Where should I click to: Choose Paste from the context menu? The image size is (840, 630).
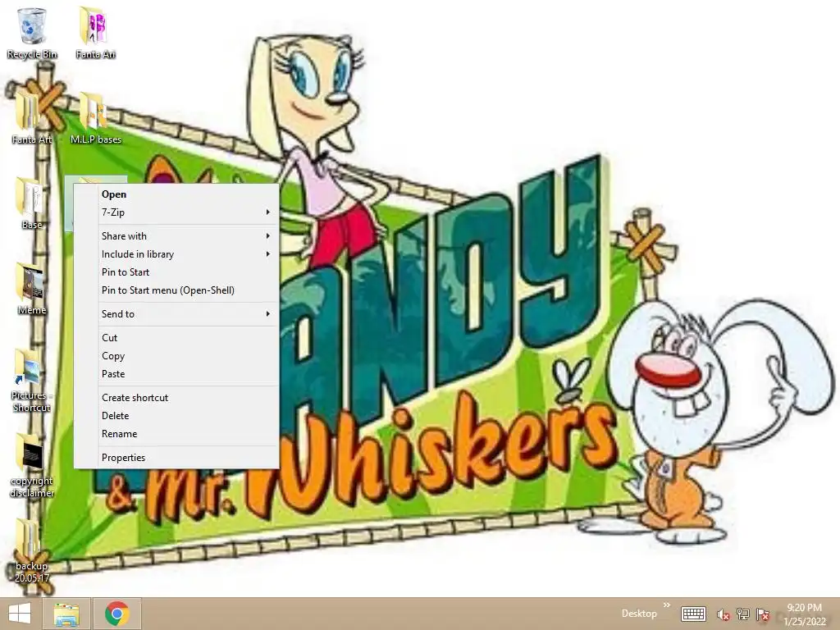(176, 374)
